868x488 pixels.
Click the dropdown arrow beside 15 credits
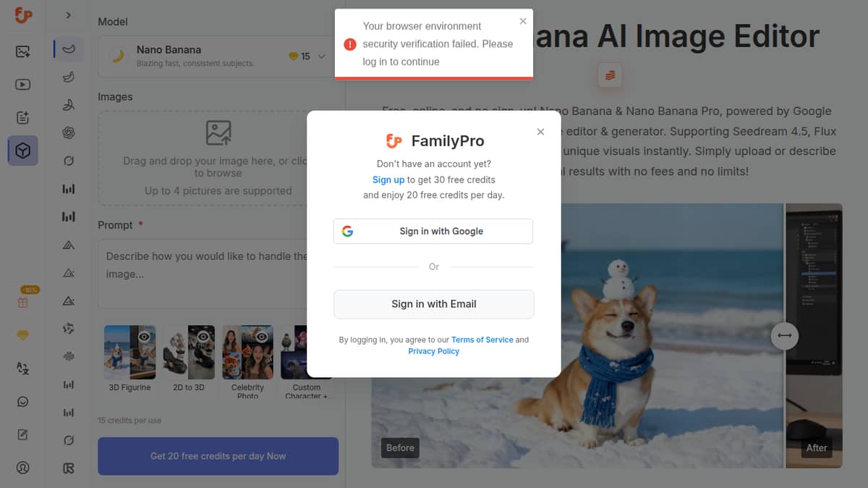coord(321,56)
